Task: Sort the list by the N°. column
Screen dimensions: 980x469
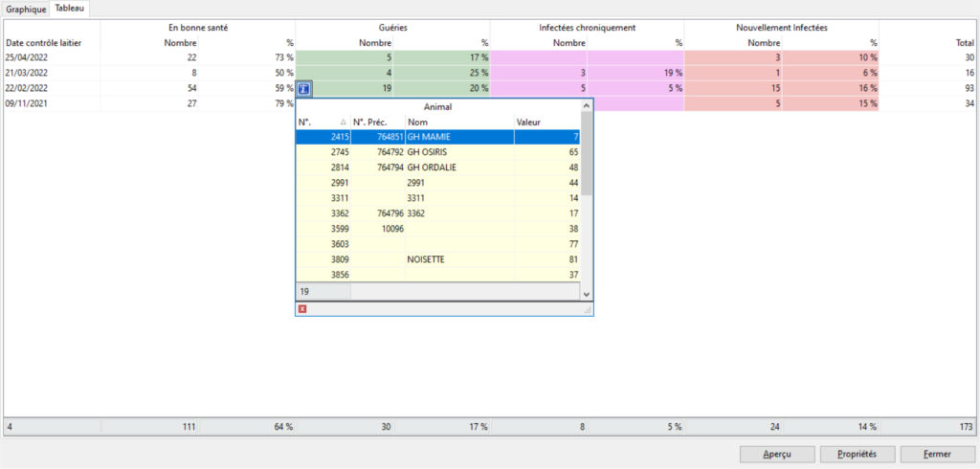Action: coord(323,123)
